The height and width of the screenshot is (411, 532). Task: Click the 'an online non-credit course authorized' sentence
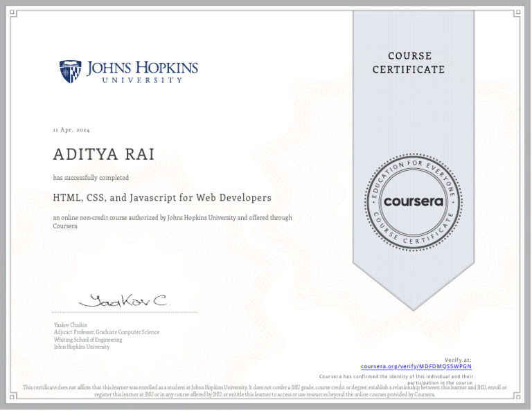172,221
